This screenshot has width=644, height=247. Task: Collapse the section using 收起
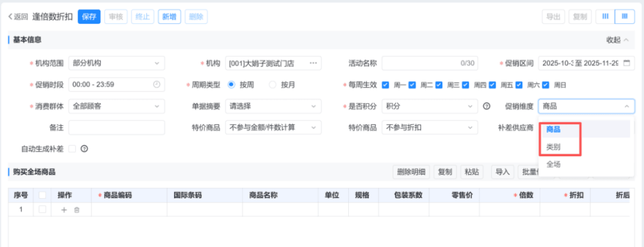(617, 40)
